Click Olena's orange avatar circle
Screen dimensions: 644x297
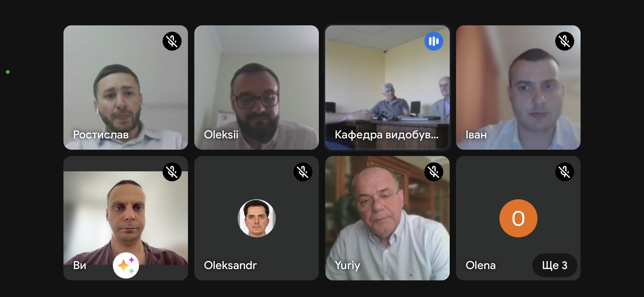pos(518,218)
